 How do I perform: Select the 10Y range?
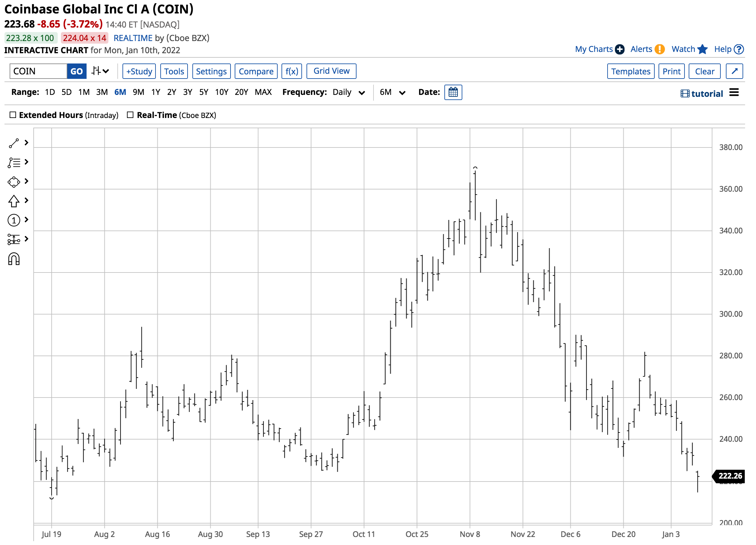click(x=222, y=92)
